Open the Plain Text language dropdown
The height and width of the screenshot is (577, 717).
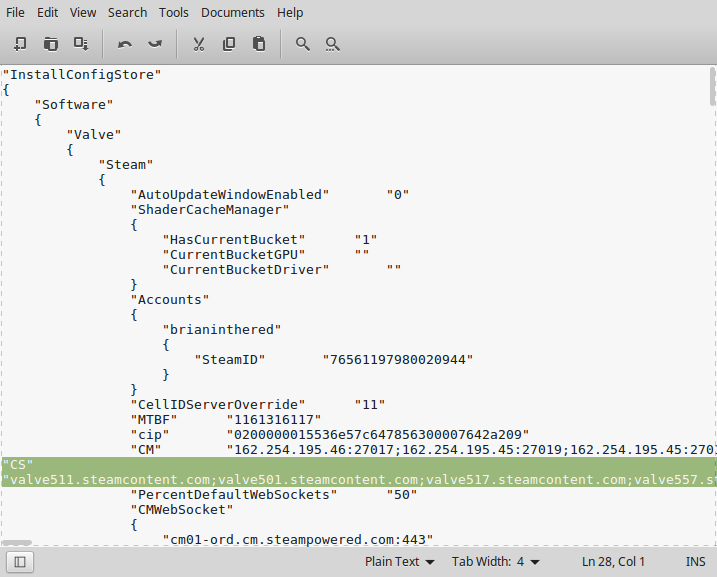pyautogui.click(x=399, y=561)
